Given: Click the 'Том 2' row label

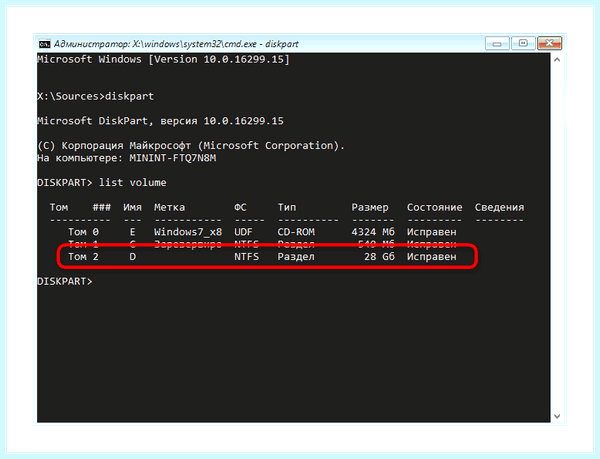Looking at the screenshot, I should [83, 257].
